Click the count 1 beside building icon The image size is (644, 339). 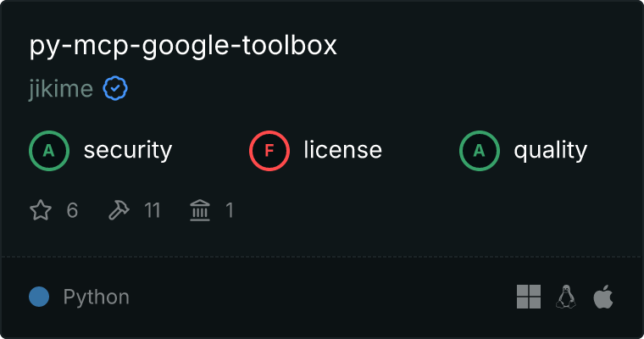pyautogui.click(x=230, y=211)
